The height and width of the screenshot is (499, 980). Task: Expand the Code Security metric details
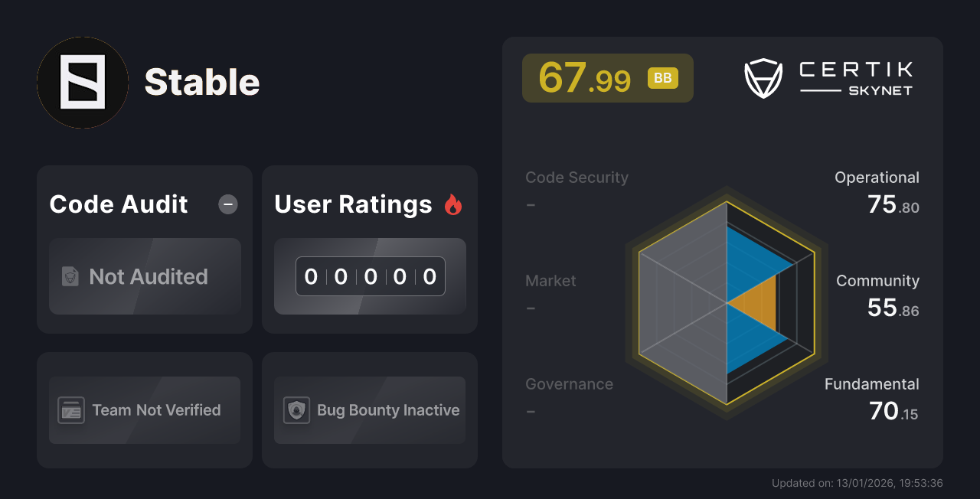click(x=577, y=177)
